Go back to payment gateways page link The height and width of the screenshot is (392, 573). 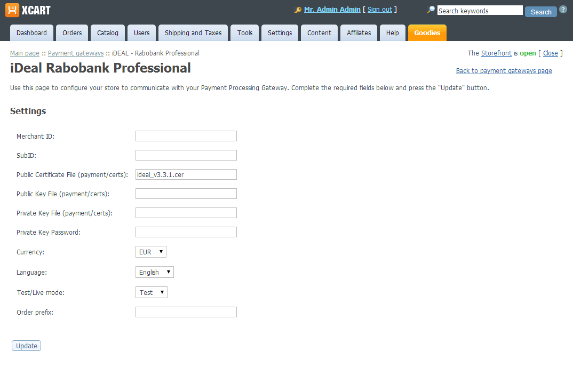click(504, 71)
